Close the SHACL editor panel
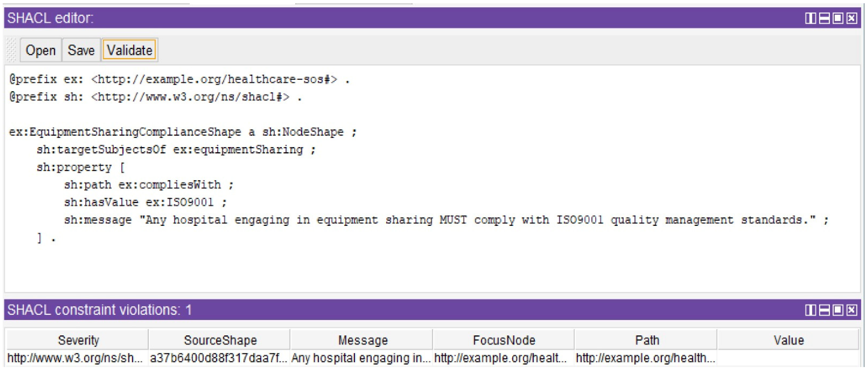This screenshot has width=868, height=373. click(x=852, y=18)
